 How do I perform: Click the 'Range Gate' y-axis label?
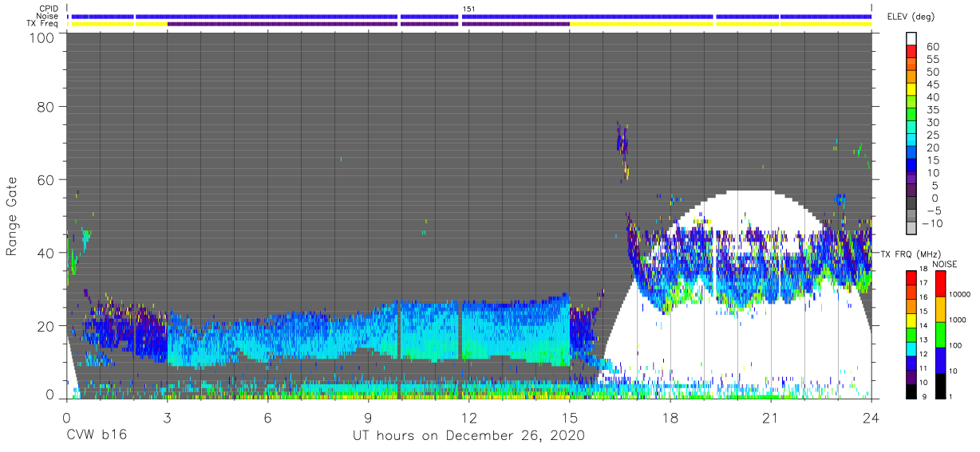12,215
